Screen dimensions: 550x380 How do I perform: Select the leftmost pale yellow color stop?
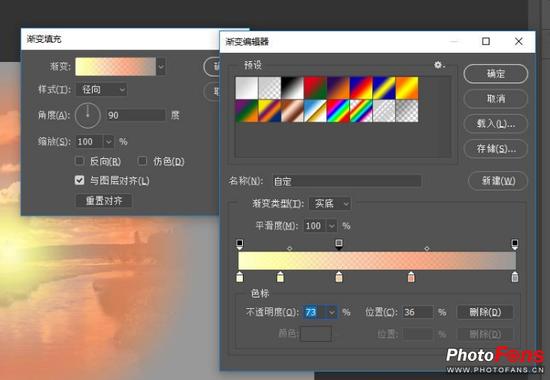(x=240, y=277)
